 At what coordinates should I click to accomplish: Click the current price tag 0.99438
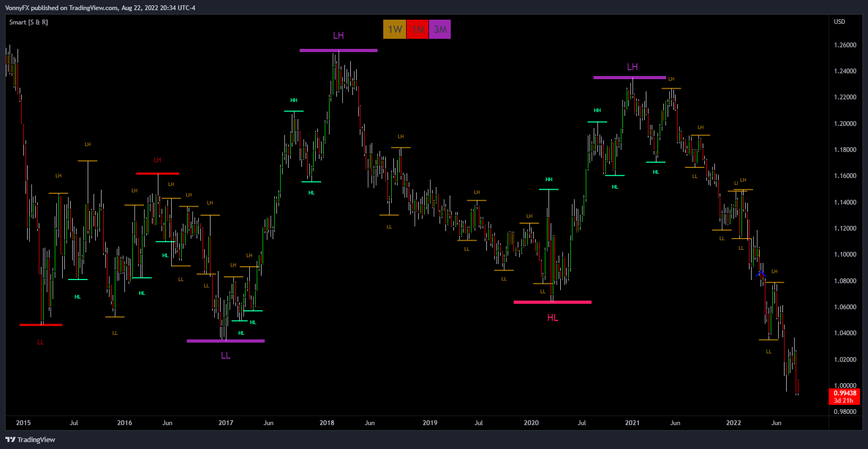(845, 393)
